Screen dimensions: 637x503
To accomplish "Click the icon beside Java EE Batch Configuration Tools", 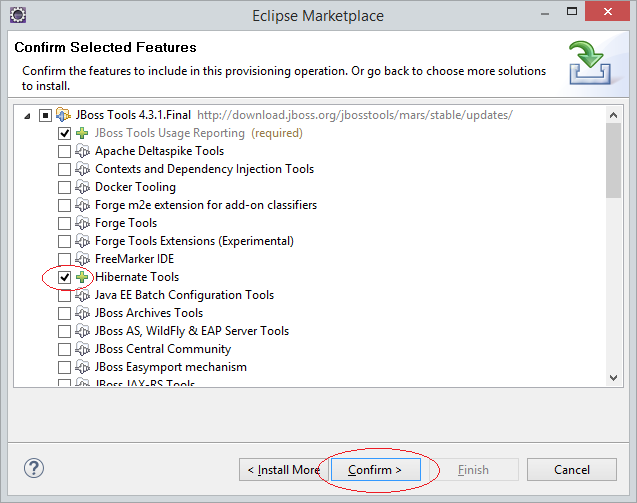I will coord(82,295).
